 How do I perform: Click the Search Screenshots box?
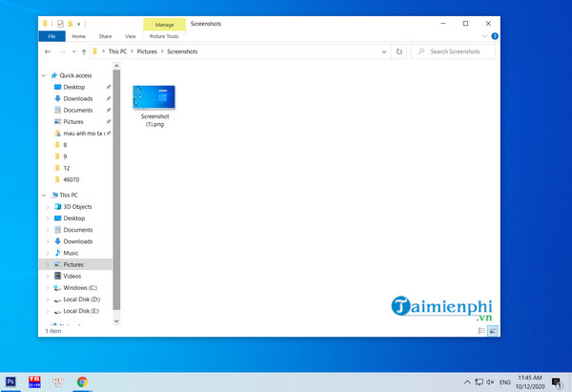point(453,52)
